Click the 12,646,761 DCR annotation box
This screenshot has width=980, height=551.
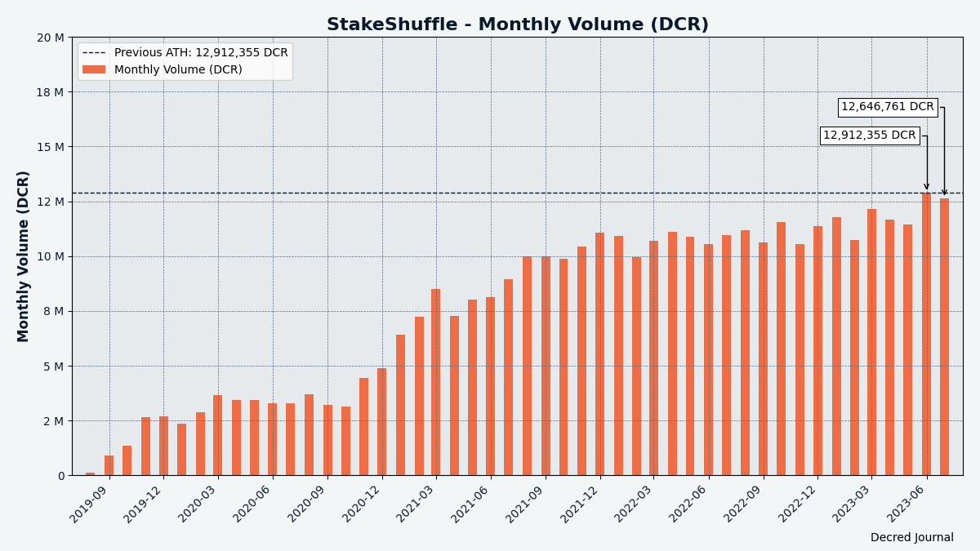click(x=887, y=105)
